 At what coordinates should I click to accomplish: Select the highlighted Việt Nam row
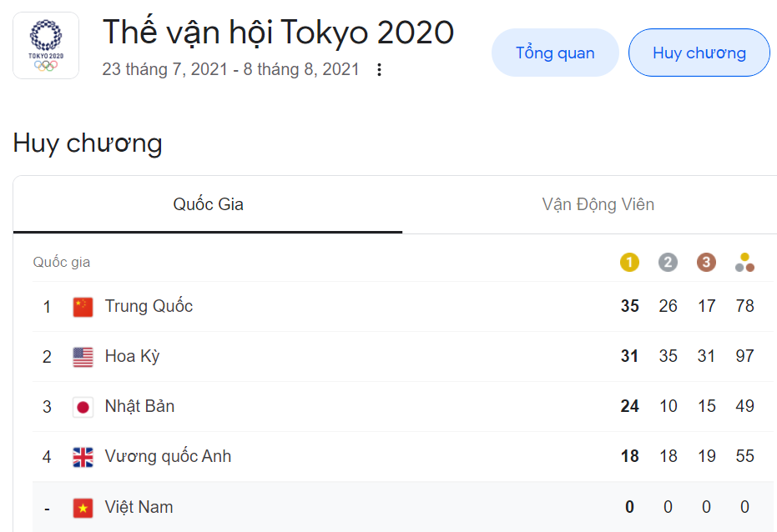point(139,507)
